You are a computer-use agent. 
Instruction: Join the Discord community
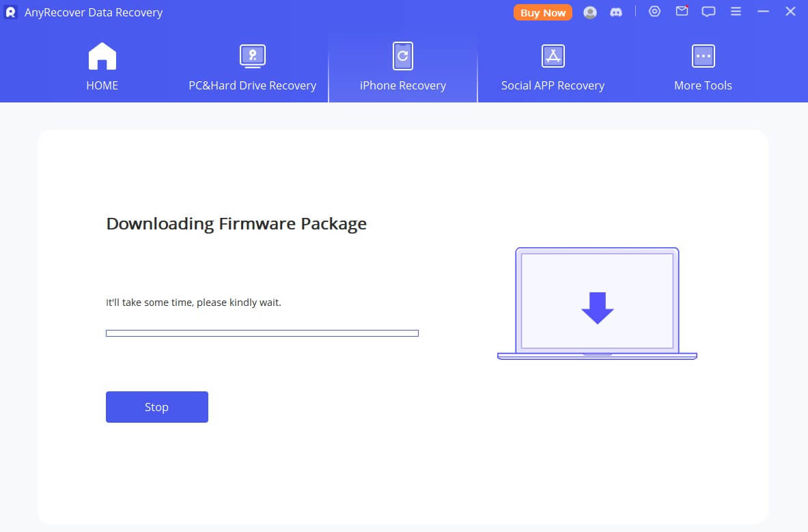coord(616,12)
